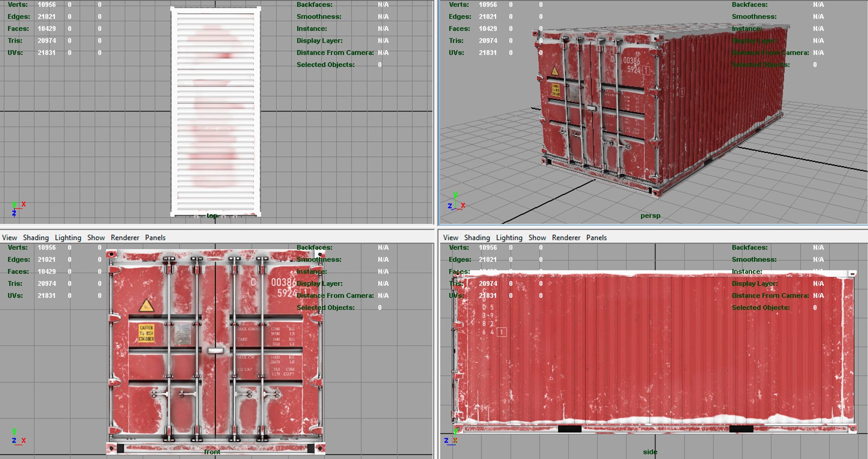Viewport: 868px width, 459px height.
Task: Click the 'side' camera name label
Action: 650,452
